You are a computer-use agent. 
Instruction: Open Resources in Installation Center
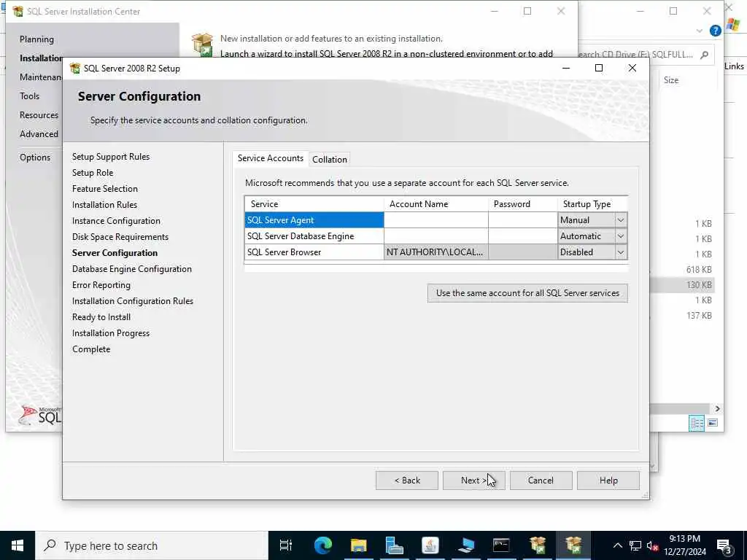click(39, 115)
